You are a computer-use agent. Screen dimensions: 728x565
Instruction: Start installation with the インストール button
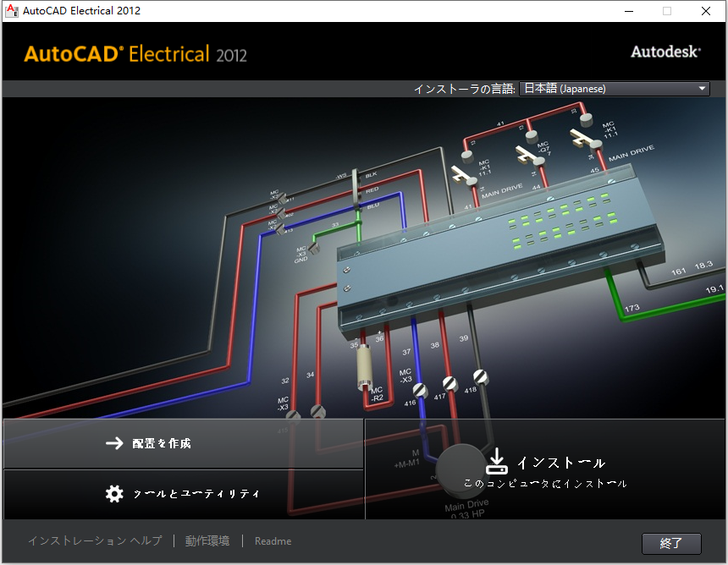pos(544,469)
